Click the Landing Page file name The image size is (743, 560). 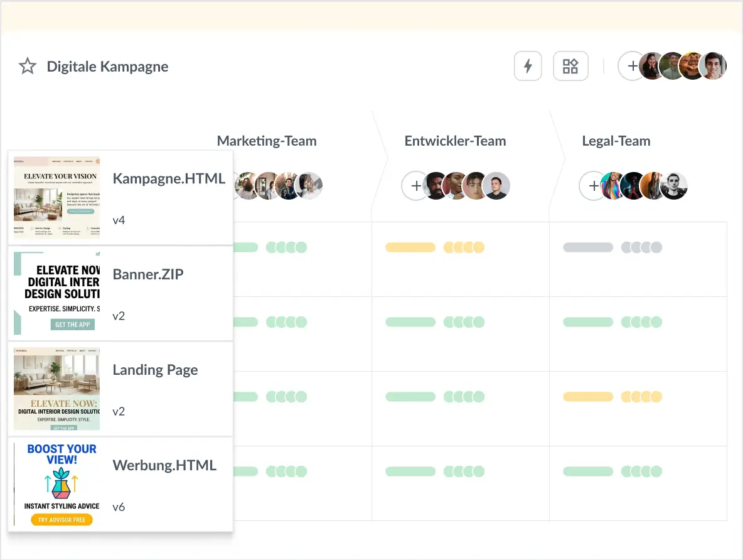[155, 370]
